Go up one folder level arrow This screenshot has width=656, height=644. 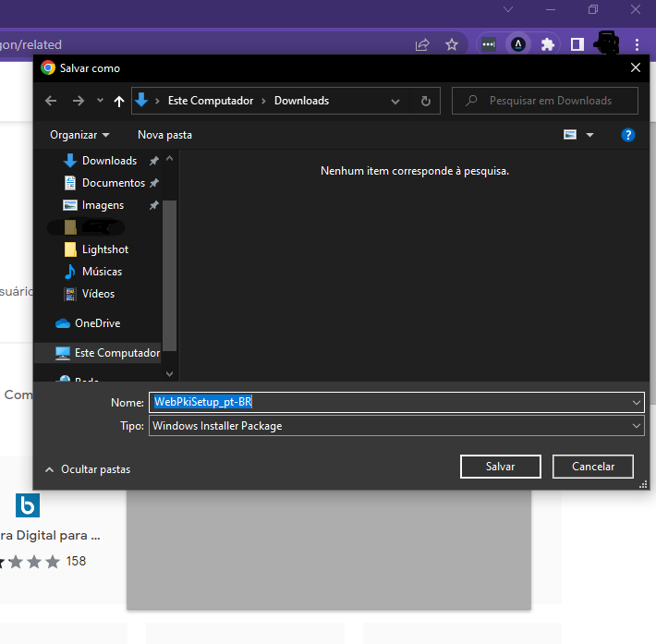click(119, 101)
